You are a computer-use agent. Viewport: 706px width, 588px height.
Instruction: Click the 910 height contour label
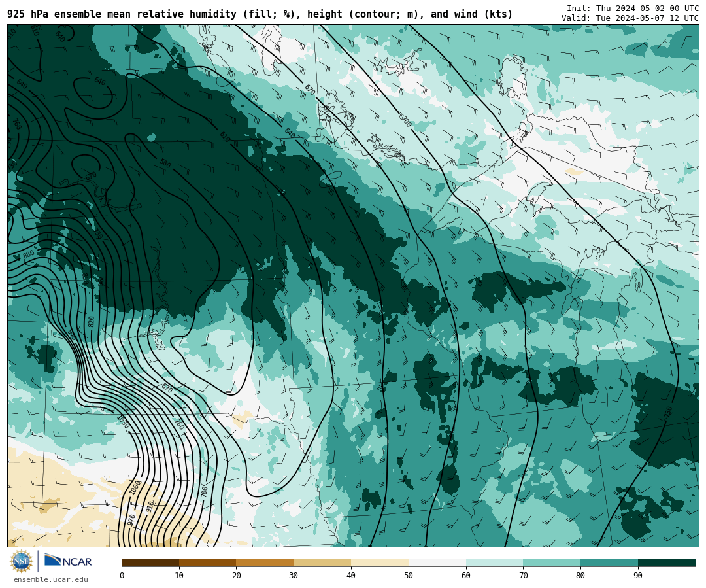tap(150, 506)
